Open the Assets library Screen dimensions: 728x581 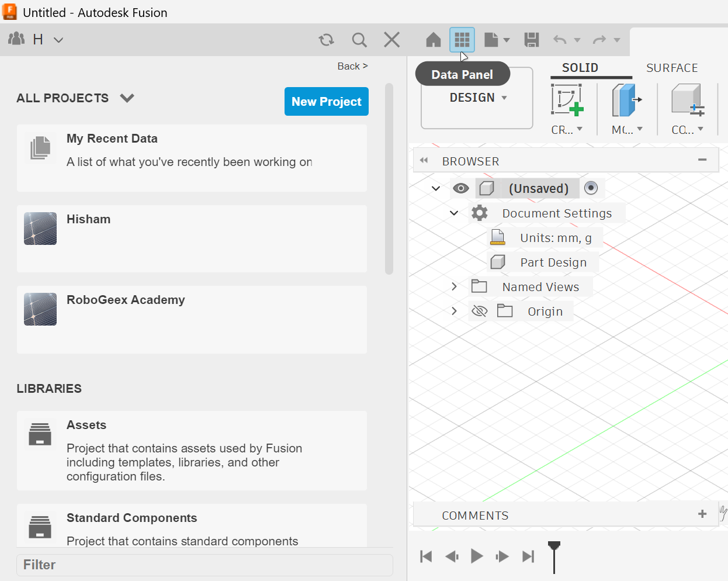click(192, 451)
